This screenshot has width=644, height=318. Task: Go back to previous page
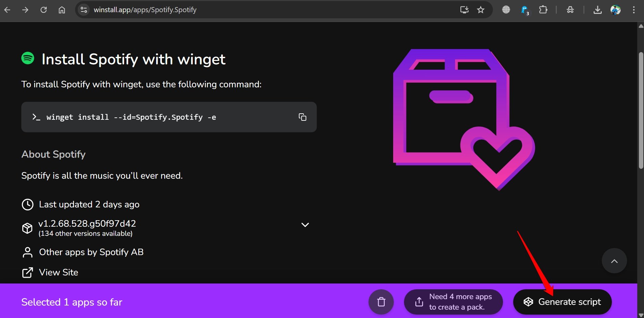pyautogui.click(x=7, y=10)
